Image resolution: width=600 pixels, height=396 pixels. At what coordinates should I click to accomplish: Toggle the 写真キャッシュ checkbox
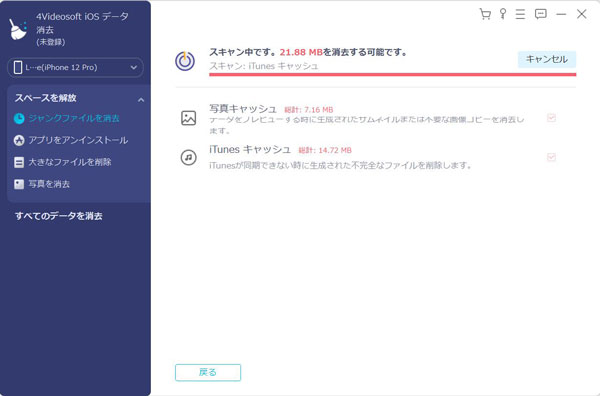click(x=551, y=118)
